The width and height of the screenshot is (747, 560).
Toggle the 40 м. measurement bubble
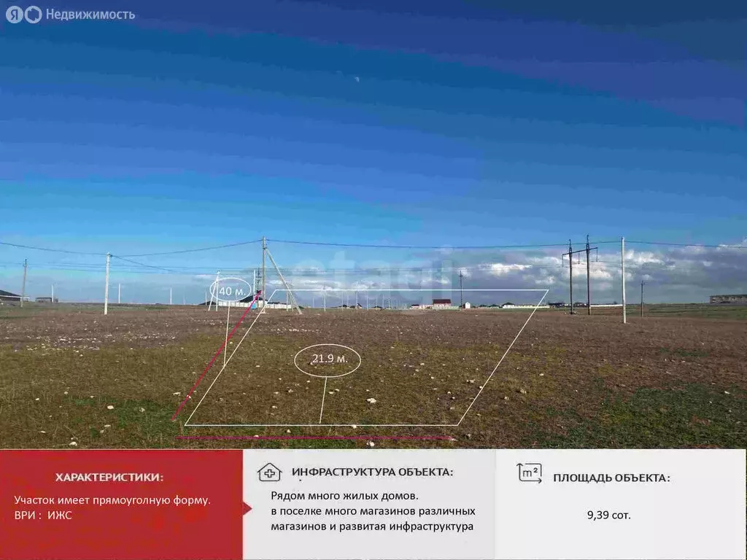point(229,291)
